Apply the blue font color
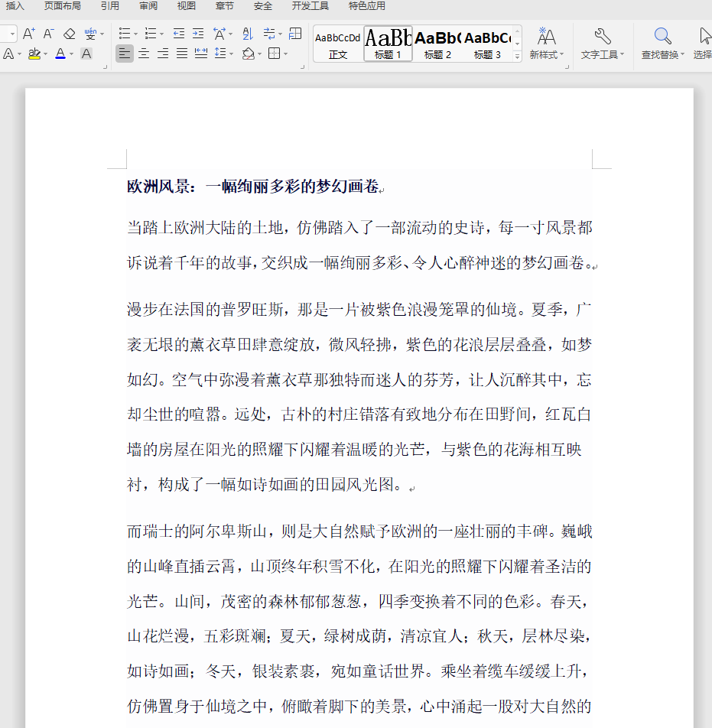The width and height of the screenshot is (712, 728). 60,52
